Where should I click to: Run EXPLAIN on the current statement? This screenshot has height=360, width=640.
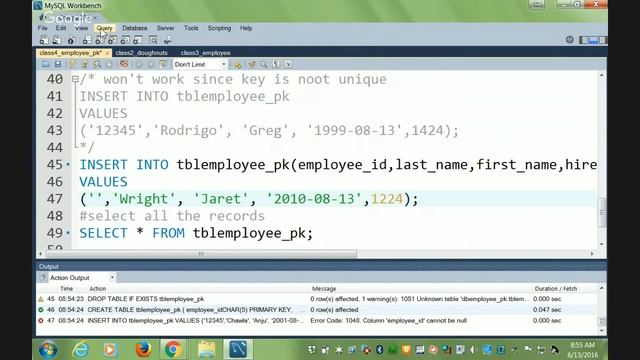[x=97, y=64]
